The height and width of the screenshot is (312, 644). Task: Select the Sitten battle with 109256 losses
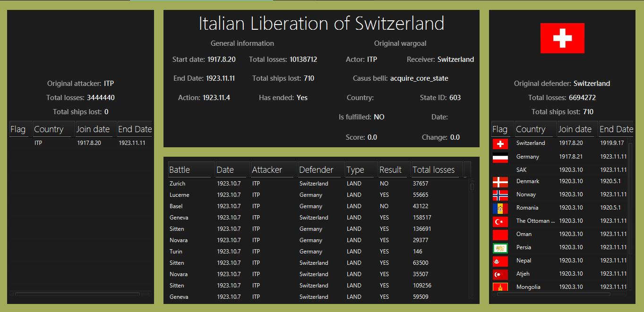coord(318,286)
